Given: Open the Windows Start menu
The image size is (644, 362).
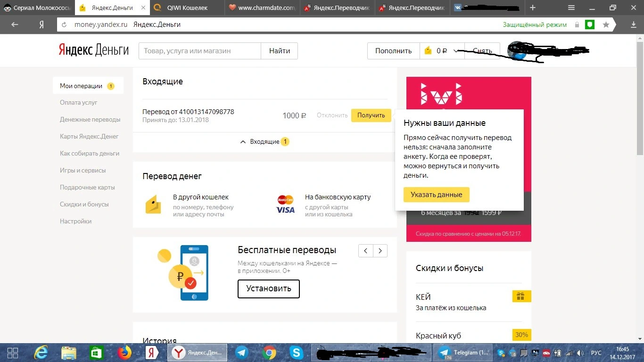Looking at the screenshot, I should [x=13, y=353].
